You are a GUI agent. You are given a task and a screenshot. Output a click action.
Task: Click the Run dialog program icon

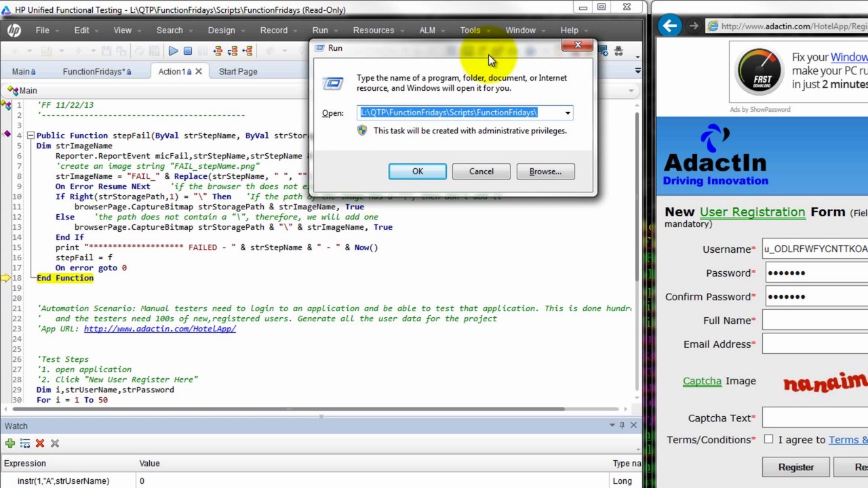coord(333,83)
